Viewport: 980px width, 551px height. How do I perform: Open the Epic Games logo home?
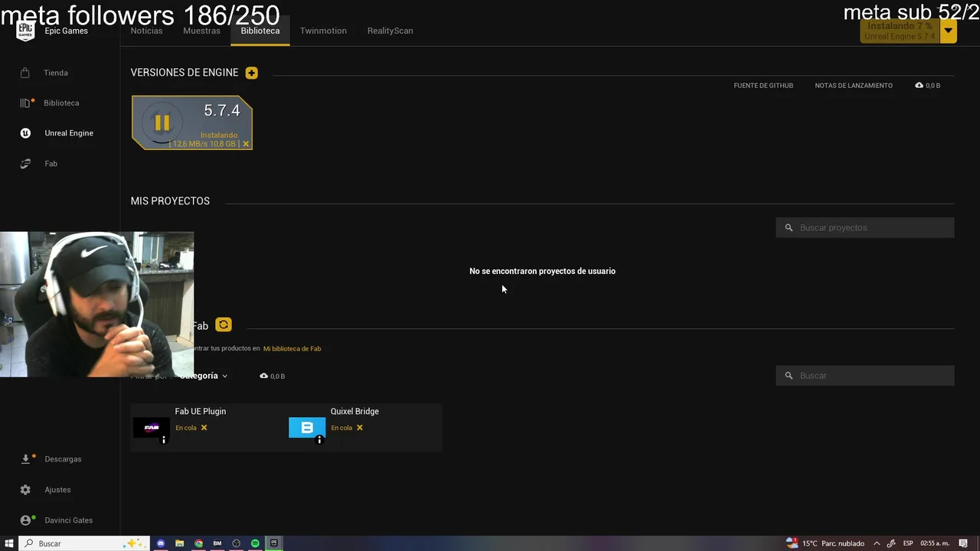point(25,31)
